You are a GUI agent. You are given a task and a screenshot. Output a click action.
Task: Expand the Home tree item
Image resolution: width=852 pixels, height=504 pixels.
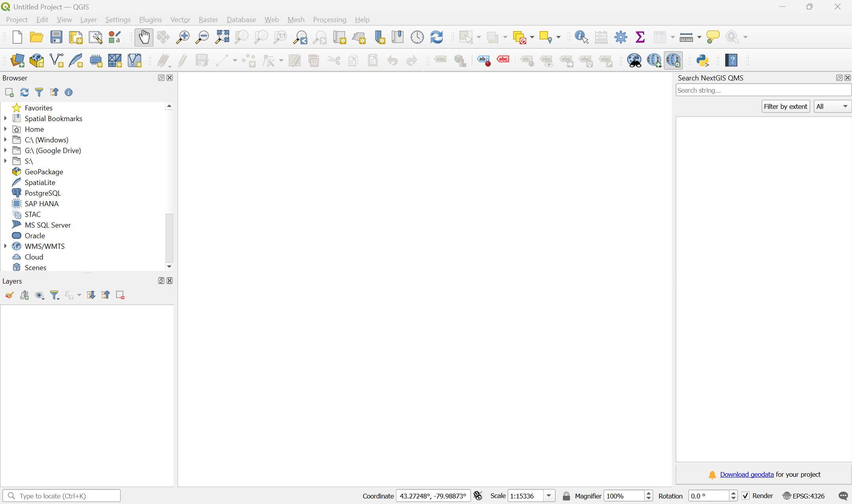tap(6, 129)
